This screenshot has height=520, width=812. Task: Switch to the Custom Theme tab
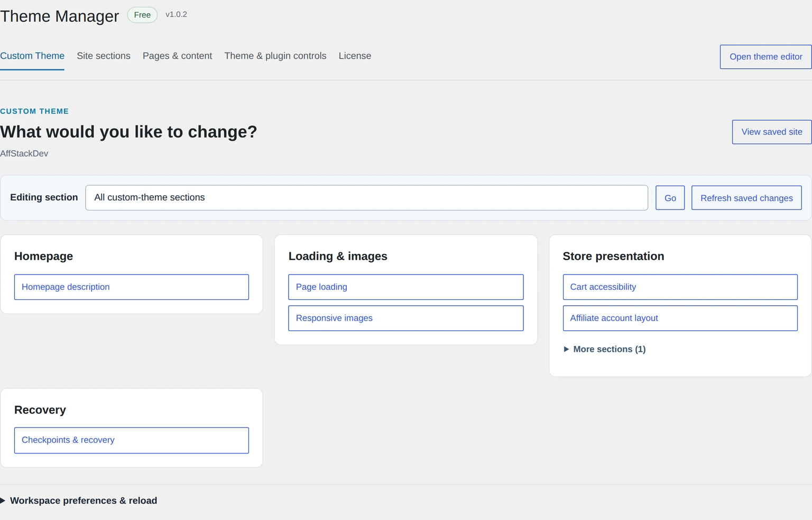tap(32, 56)
